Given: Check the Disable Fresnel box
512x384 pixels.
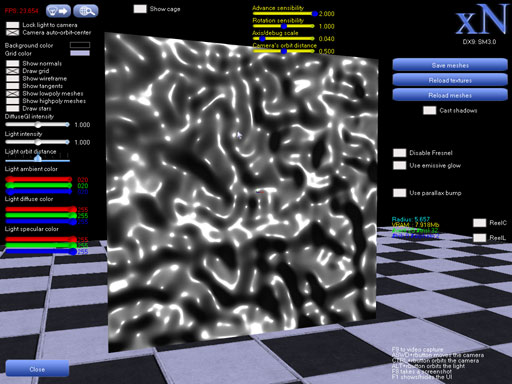Looking at the screenshot, I should click(x=399, y=153).
